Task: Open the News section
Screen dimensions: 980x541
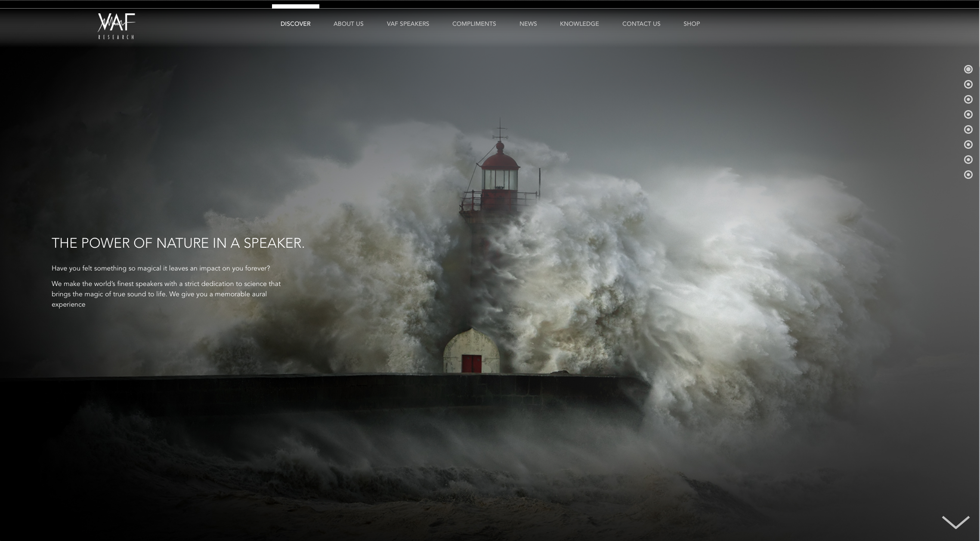Action: 528,24
